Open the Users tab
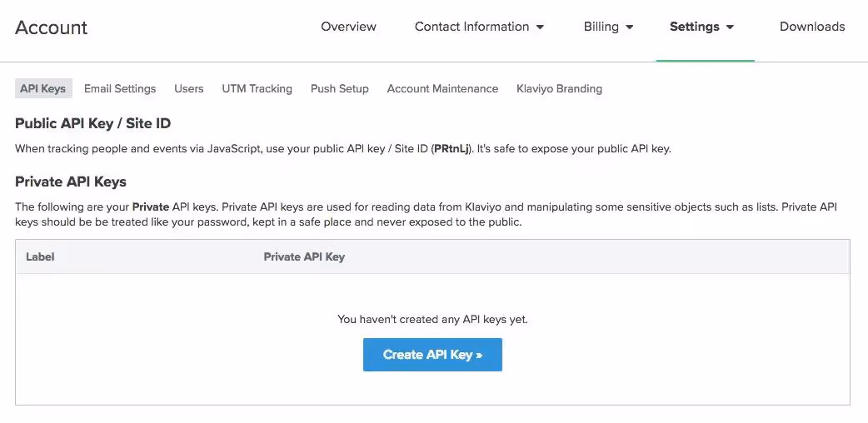This screenshot has height=423, width=868. (x=189, y=88)
